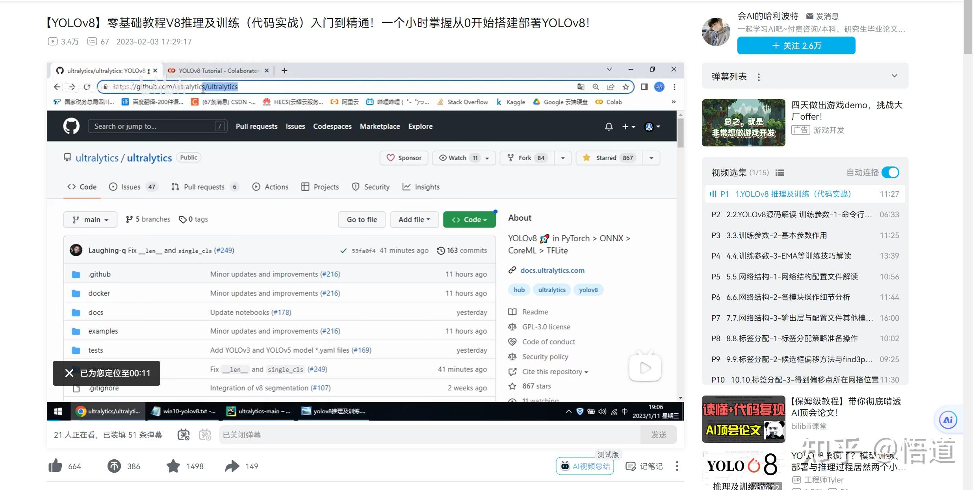Insert a coin using the coin icon
The width and height of the screenshot is (980, 490).
click(x=113, y=466)
